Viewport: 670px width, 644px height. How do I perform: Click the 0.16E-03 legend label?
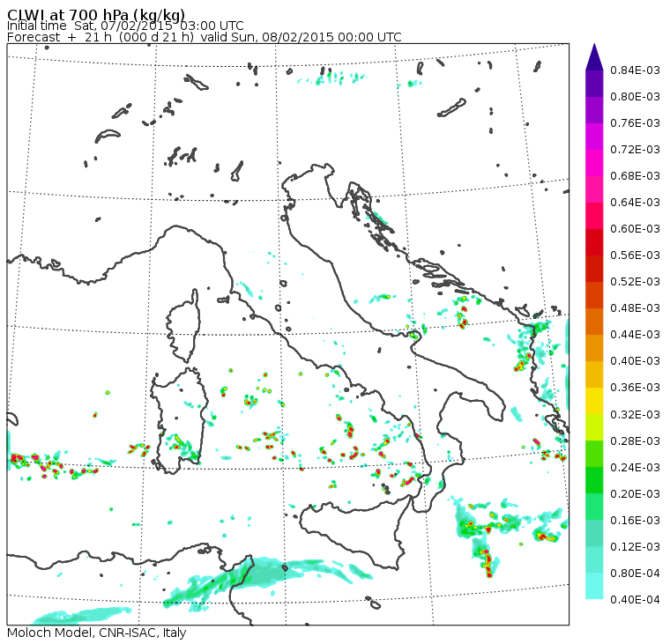pos(635,521)
